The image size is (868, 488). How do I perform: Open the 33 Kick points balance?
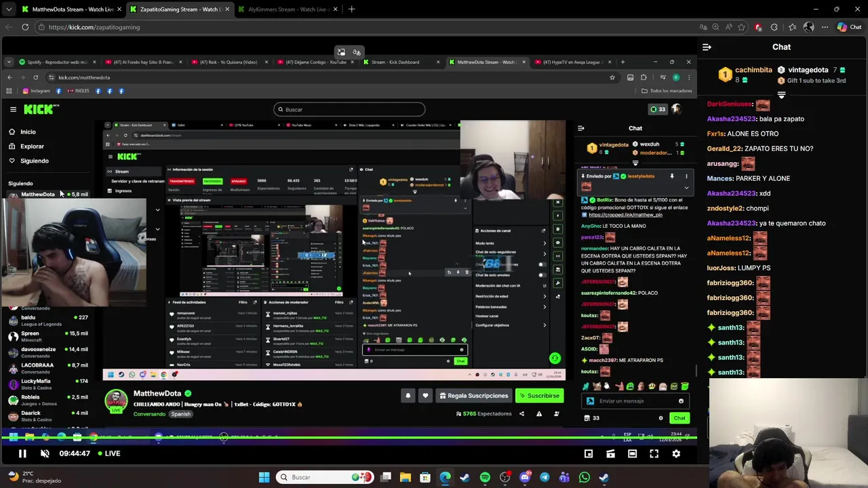pyautogui.click(x=658, y=109)
